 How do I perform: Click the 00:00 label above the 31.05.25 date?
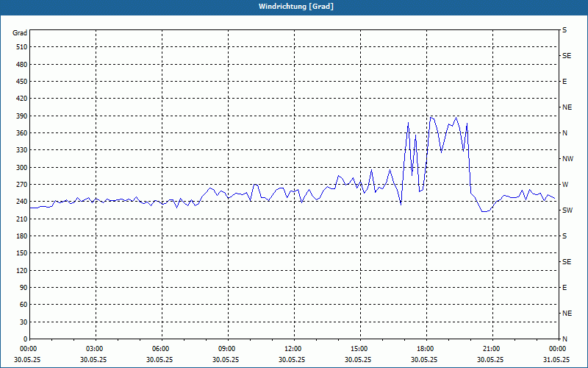[556, 349]
